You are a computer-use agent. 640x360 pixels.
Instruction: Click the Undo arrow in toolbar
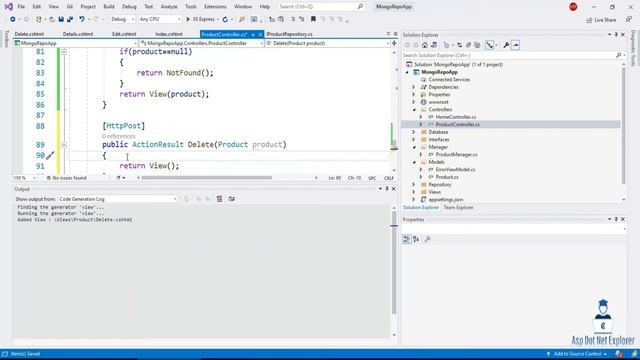[82, 19]
